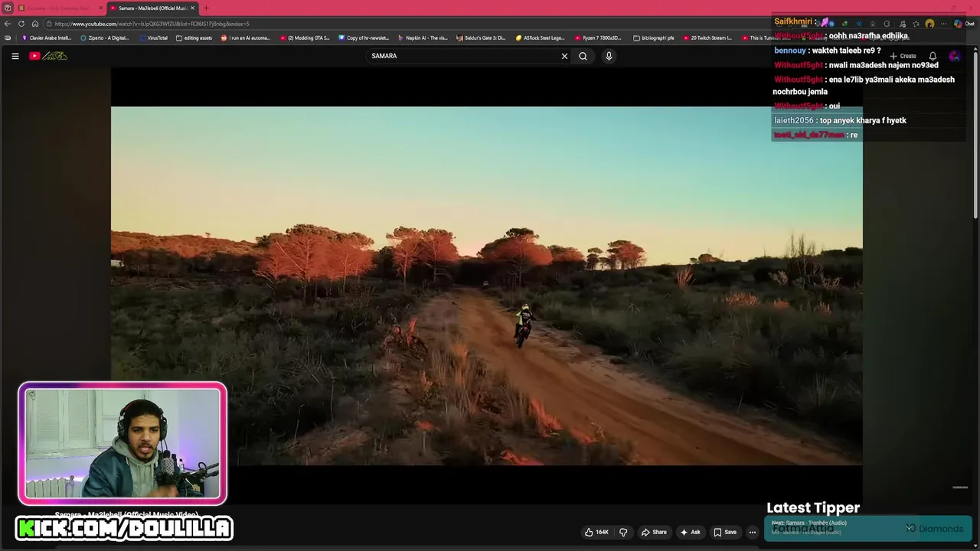The height and width of the screenshot is (551, 980).
Task: Open the YouTube hamburger guide menu
Action: [15, 56]
